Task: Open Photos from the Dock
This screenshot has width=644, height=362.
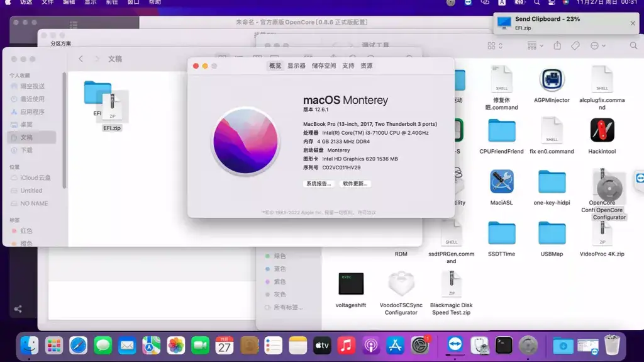Action: point(176,345)
